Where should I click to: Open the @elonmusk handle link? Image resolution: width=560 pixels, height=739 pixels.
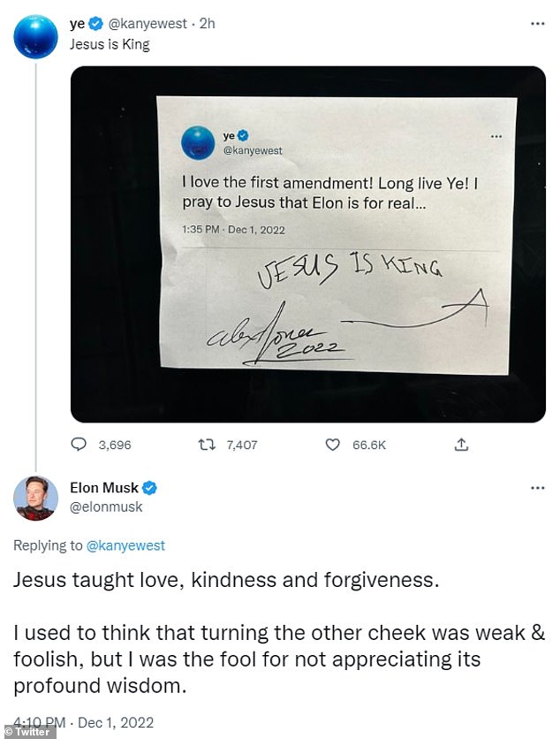pos(106,507)
